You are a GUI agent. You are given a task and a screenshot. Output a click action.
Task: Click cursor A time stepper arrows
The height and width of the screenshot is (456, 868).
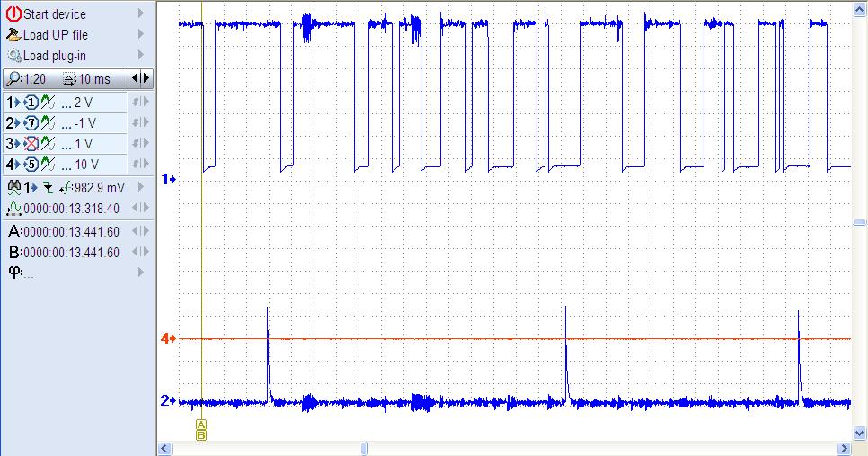pos(140,231)
